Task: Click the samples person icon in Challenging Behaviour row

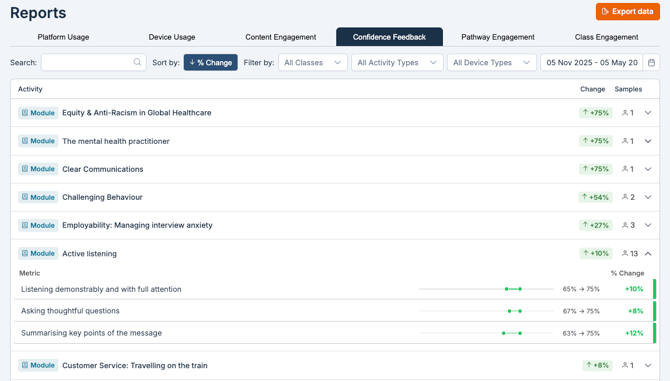Action: click(x=625, y=197)
